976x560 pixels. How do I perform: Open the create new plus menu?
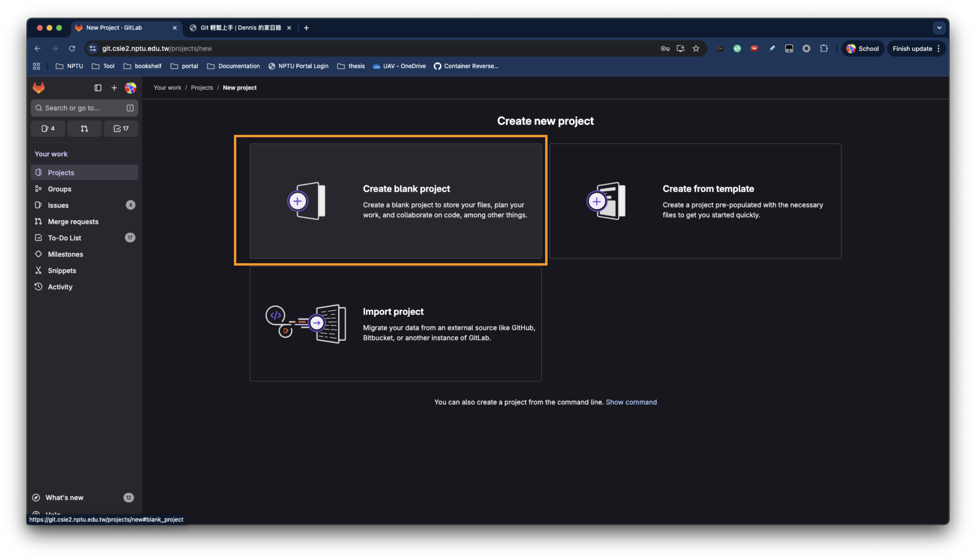point(114,88)
